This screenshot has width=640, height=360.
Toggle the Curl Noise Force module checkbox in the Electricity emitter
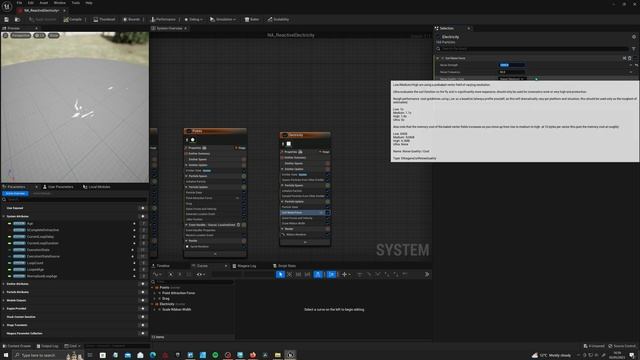point(327,213)
